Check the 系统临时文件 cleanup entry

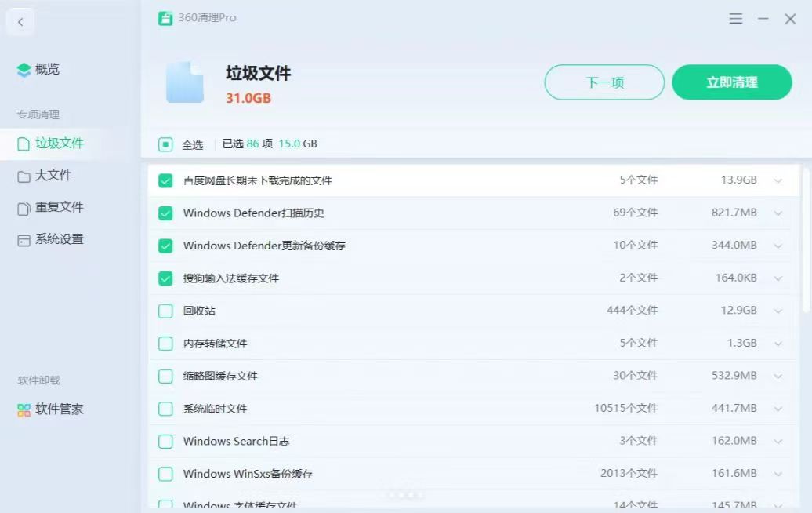click(x=165, y=408)
